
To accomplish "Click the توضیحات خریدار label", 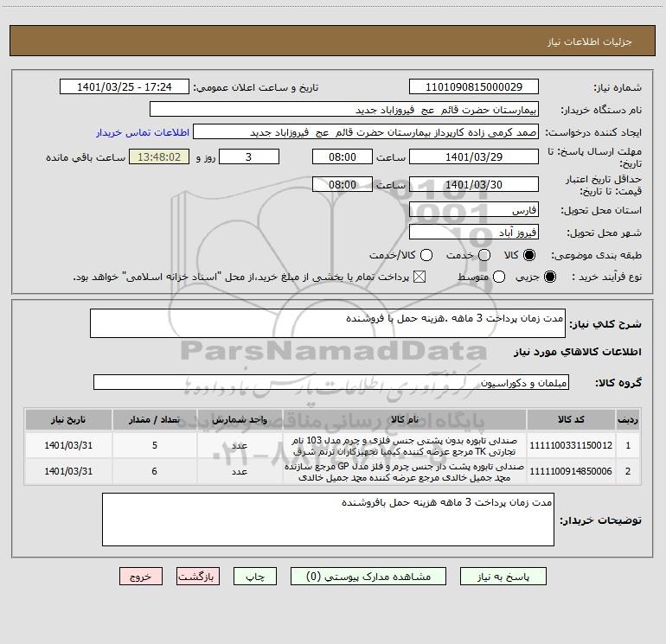I will 600,520.
